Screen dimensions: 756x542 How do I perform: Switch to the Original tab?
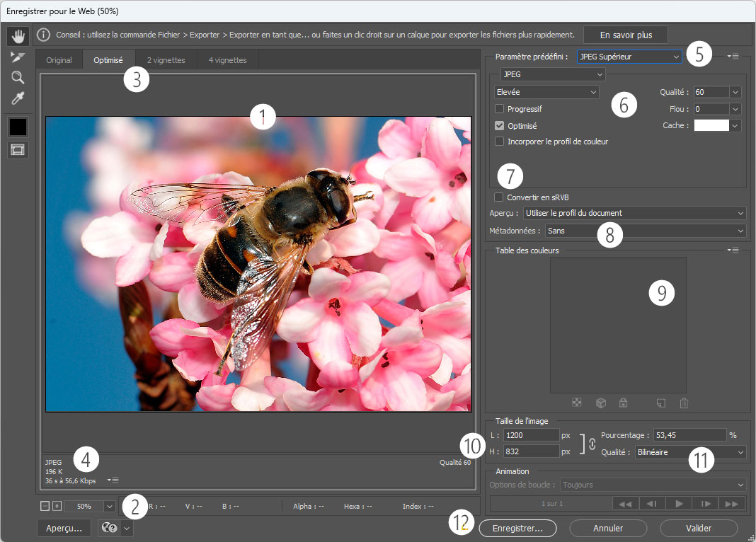pyautogui.click(x=59, y=59)
